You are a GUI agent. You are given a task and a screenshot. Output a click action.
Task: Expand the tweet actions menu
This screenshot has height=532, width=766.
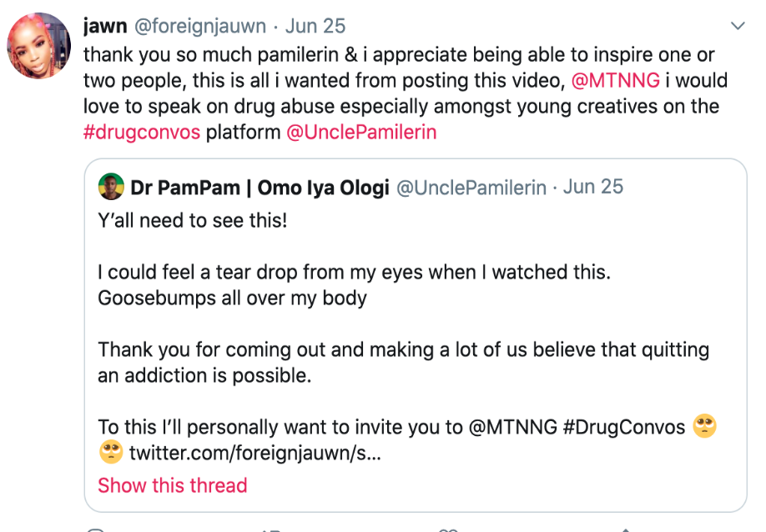[738, 26]
